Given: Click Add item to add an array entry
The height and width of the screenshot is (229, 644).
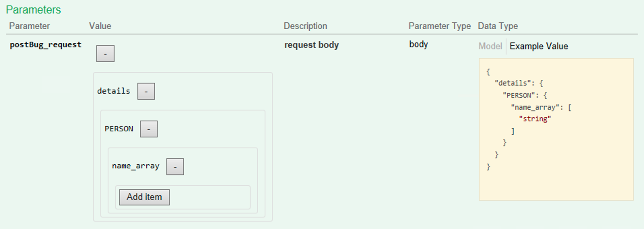Looking at the screenshot, I should 144,197.
